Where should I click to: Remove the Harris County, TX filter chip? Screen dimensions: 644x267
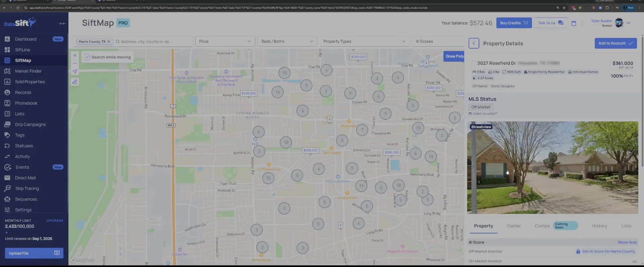pos(109,42)
